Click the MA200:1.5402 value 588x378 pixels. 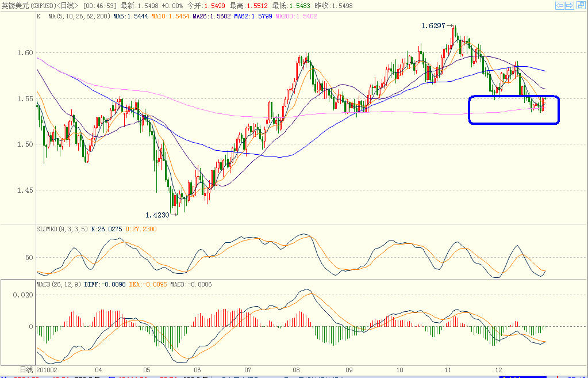tap(296, 17)
